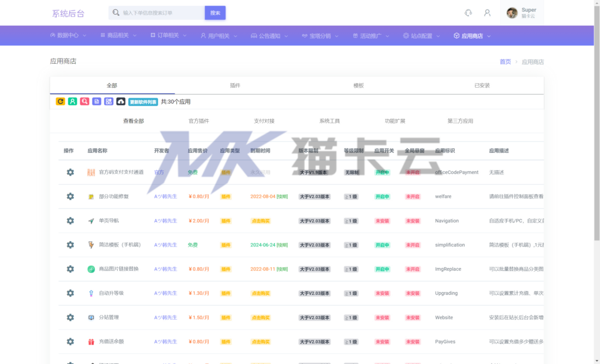Click the 充值送余额 gift app icon

91,341
